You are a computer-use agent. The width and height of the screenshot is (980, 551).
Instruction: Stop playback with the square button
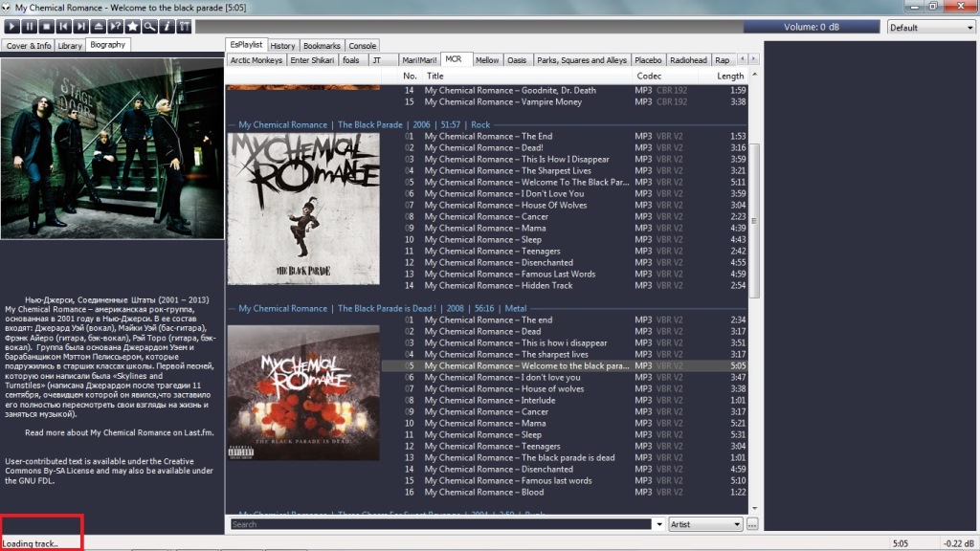click(46, 26)
